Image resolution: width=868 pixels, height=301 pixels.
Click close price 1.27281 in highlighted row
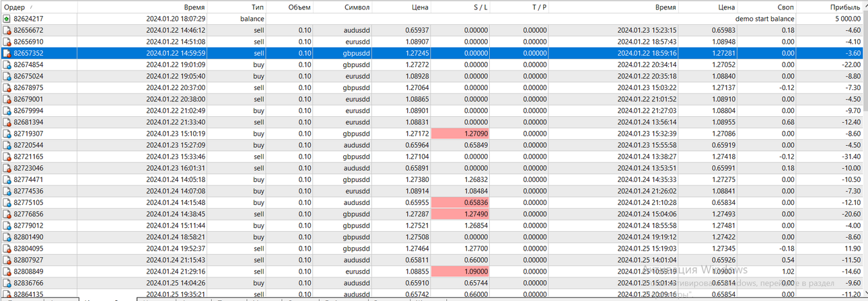pyautogui.click(x=723, y=53)
